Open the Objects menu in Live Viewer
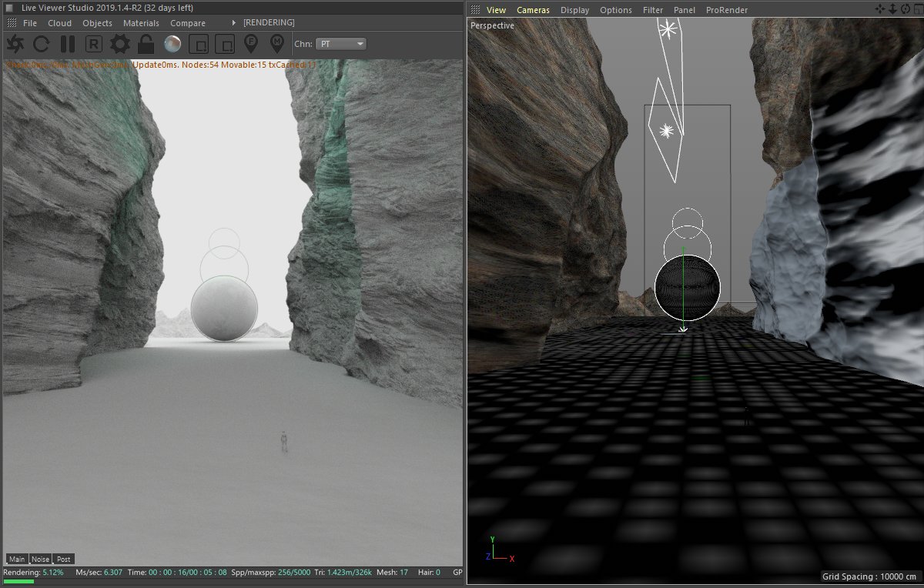Screen dimensions: 924x588 pos(97,23)
